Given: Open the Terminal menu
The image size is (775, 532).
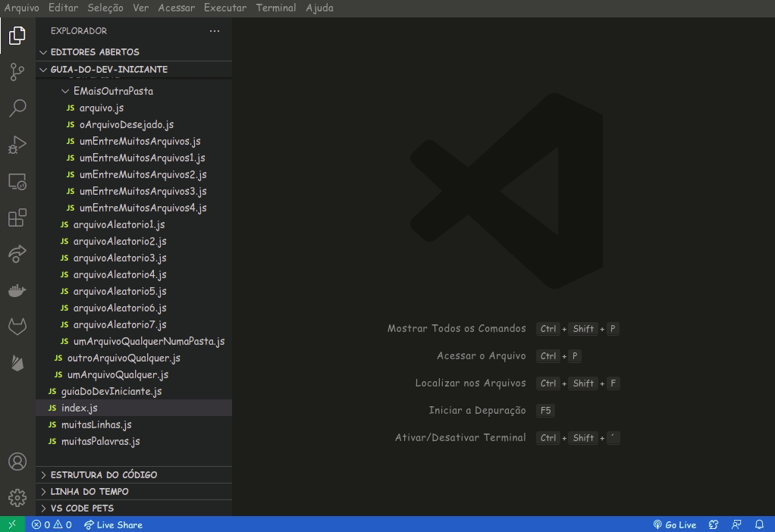Looking at the screenshot, I should click(276, 8).
